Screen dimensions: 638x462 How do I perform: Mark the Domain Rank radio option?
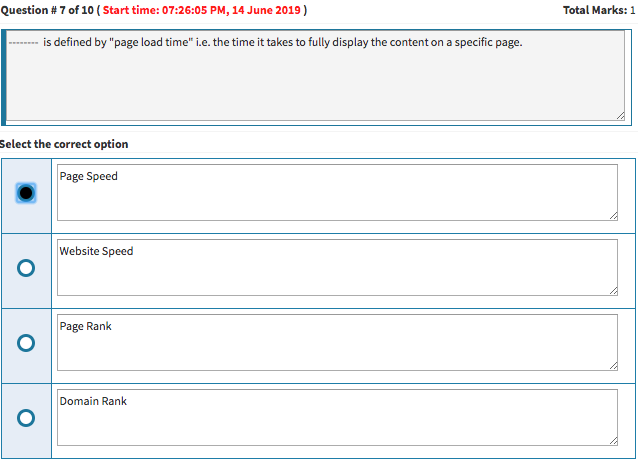pyautogui.click(x=26, y=418)
